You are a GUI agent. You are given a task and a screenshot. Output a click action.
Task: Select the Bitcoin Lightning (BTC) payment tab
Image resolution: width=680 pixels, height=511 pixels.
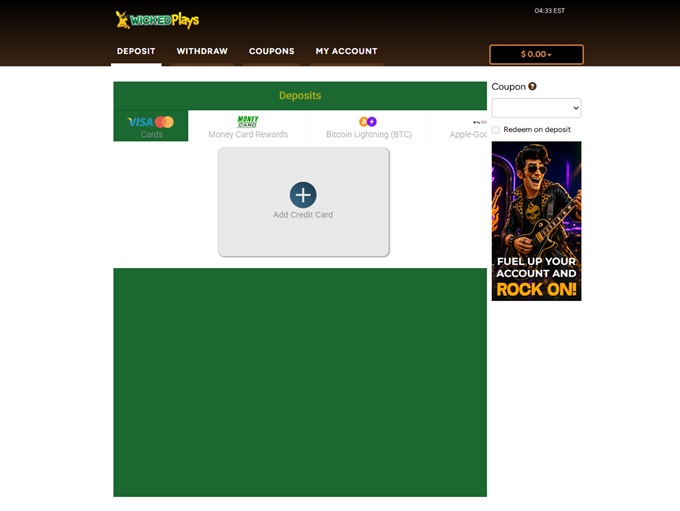[x=369, y=126]
